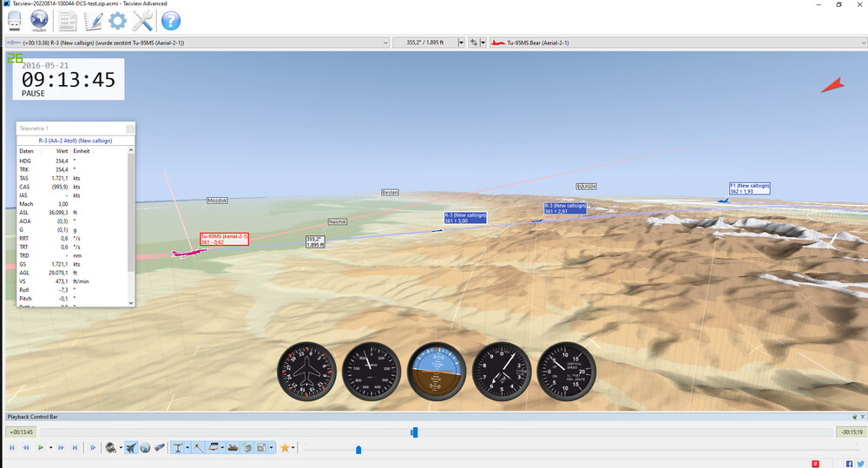Toggle the pickaxe icon in playback bar

(x=198, y=447)
